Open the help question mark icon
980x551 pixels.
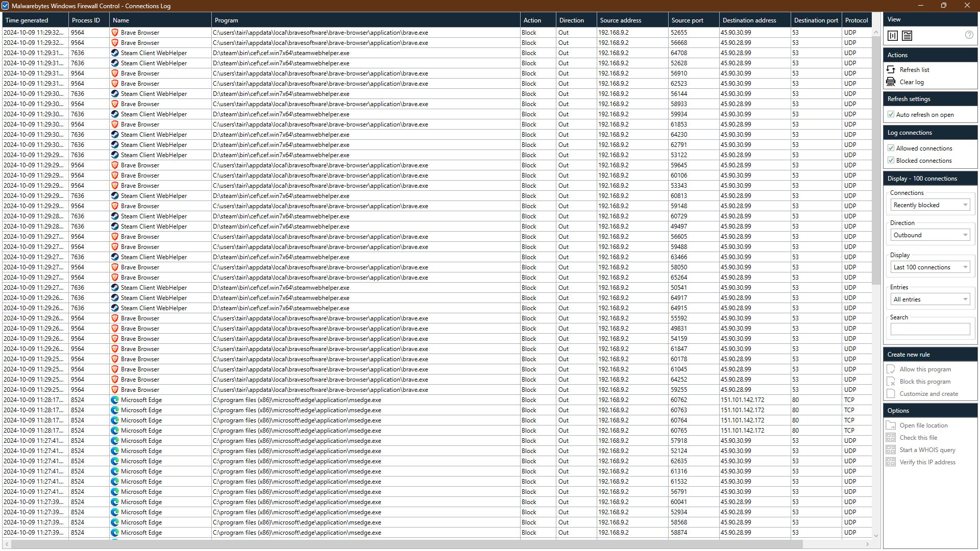[969, 35]
